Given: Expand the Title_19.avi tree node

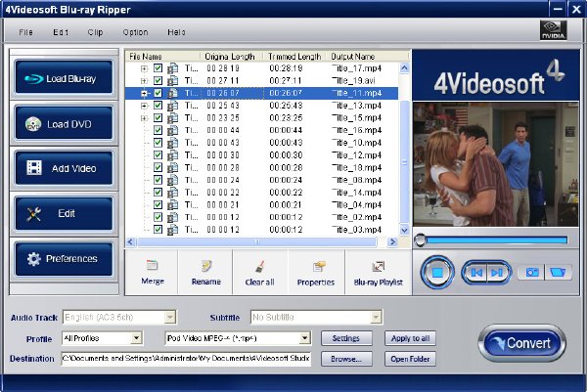Looking at the screenshot, I should (x=144, y=81).
